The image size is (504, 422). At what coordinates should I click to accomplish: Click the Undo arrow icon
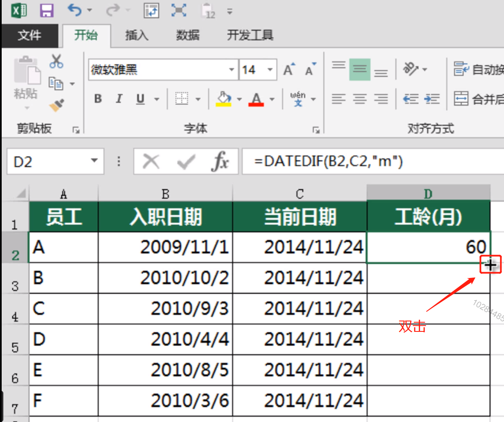[x=74, y=10]
